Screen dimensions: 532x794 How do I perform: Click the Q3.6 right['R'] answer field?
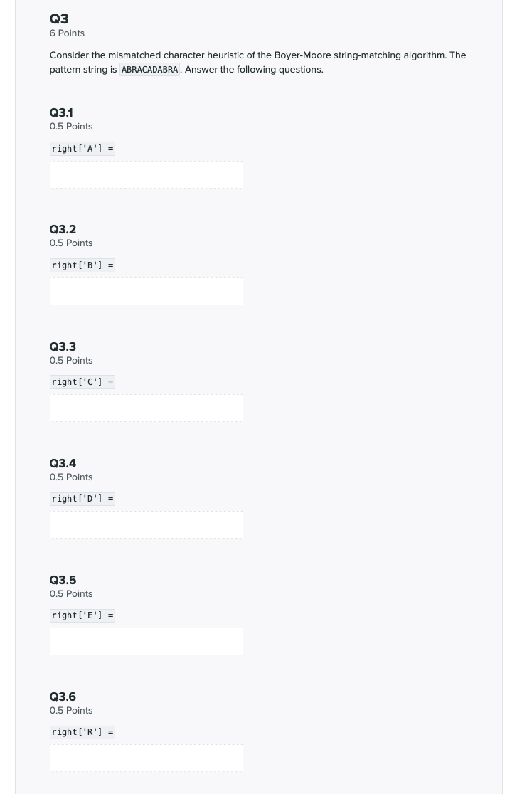pyautogui.click(x=147, y=758)
